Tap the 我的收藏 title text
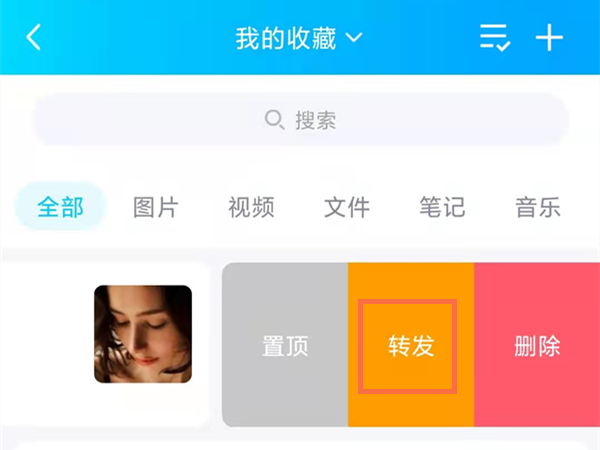The height and width of the screenshot is (450, 600). (286, 38)
